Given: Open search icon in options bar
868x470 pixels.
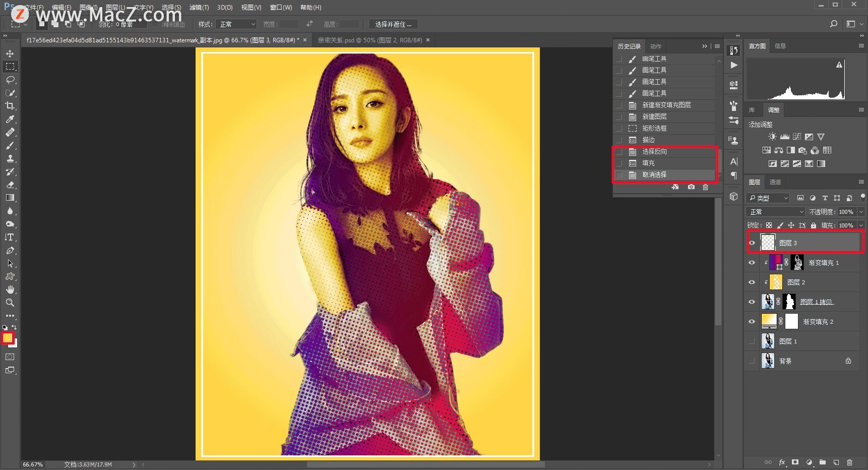Looking at the screenshot, I should coord(834,24).
